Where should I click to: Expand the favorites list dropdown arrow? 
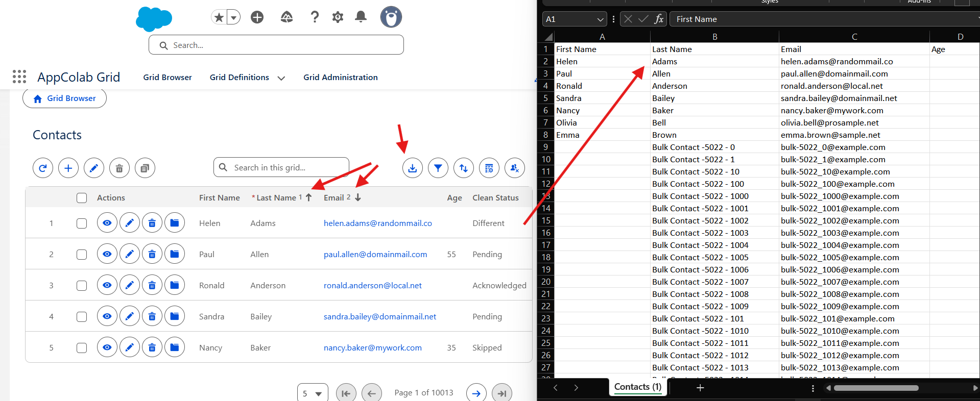point(233,18)
